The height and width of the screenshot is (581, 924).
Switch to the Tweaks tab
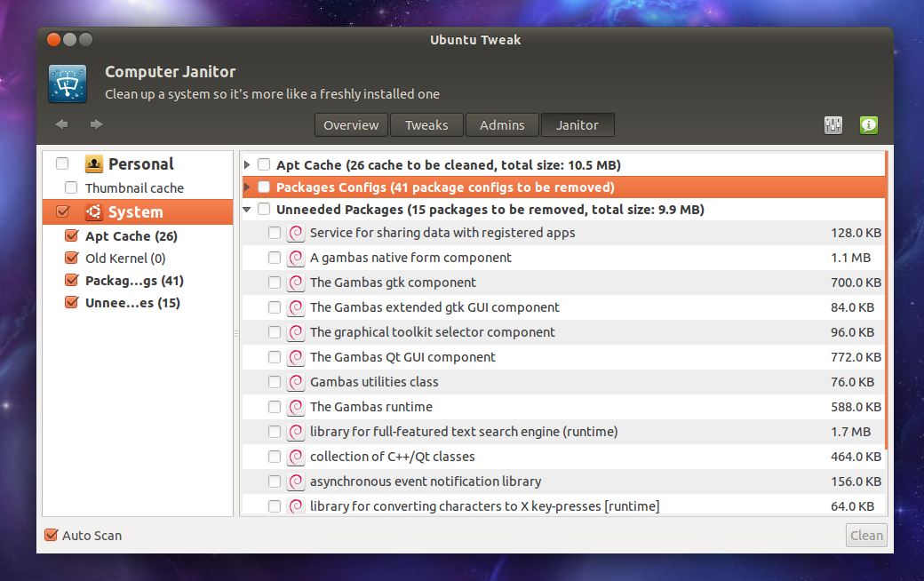point(426,125)
